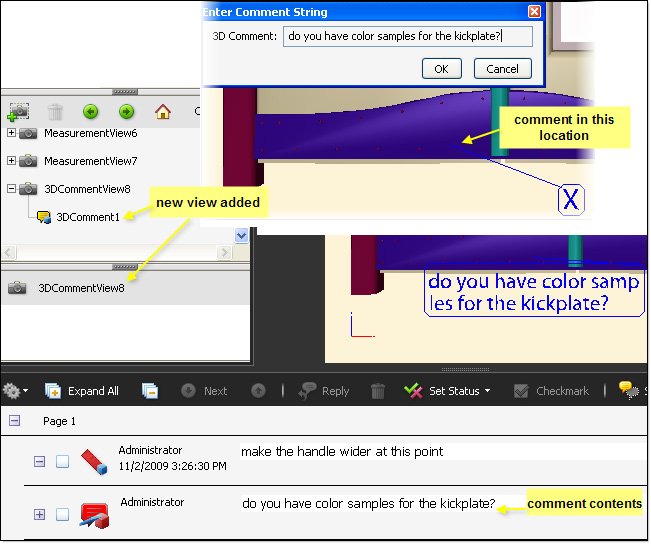Viewport: 651px width, 544px height.
Task: Check the box for the kickplate comment
Action: [63, 515]
